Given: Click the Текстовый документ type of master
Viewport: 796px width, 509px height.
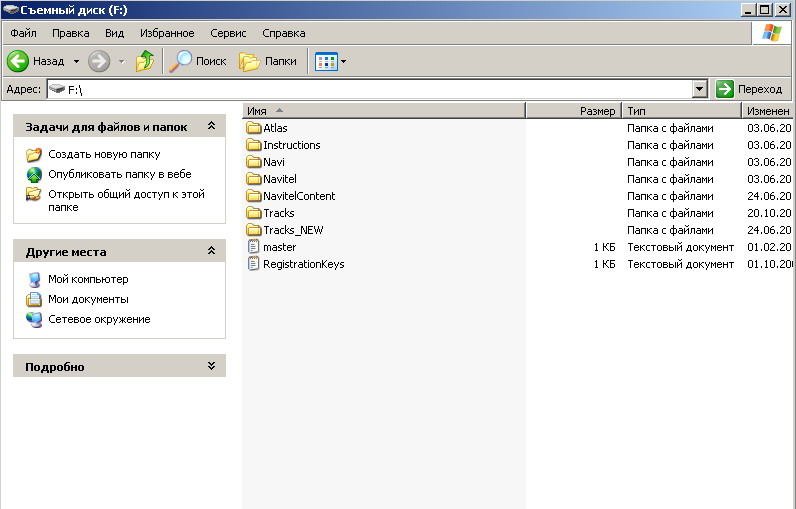Looking at the screenshot, I should pos(680,247).
